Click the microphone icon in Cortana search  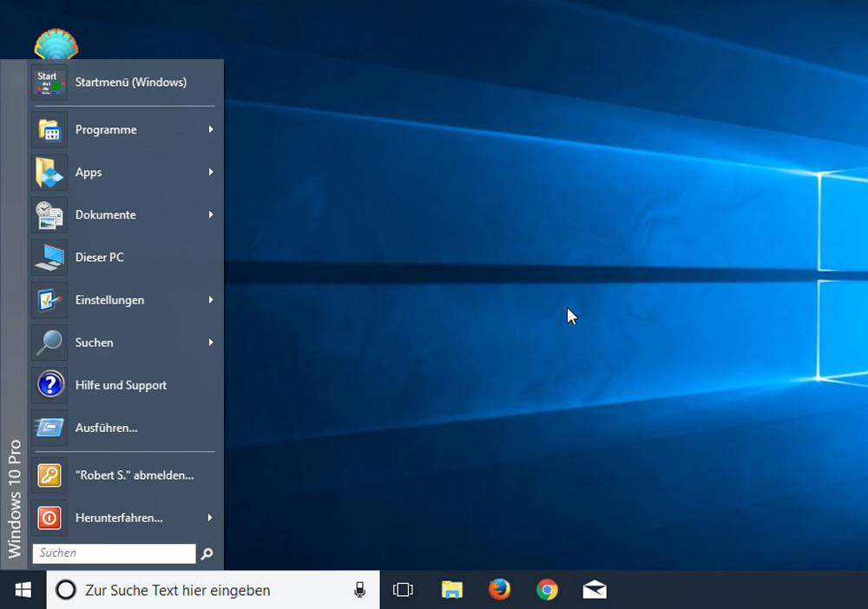click(x=359, y=590)
